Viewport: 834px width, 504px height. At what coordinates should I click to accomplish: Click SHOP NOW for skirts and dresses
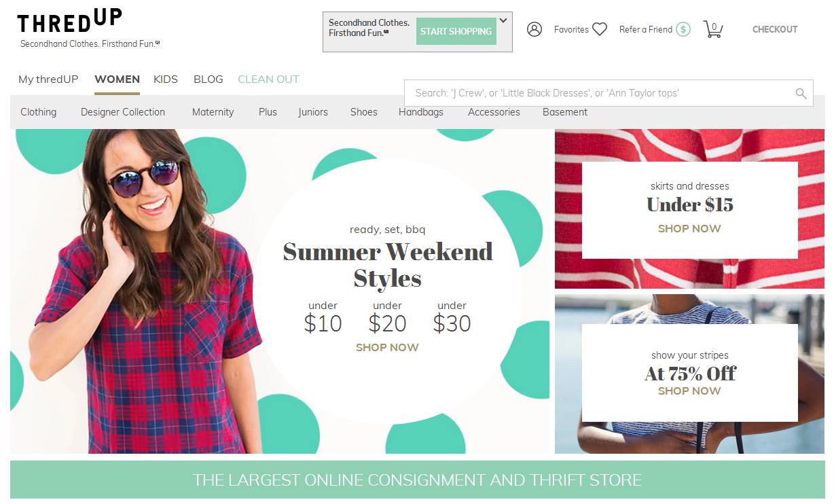689,228
